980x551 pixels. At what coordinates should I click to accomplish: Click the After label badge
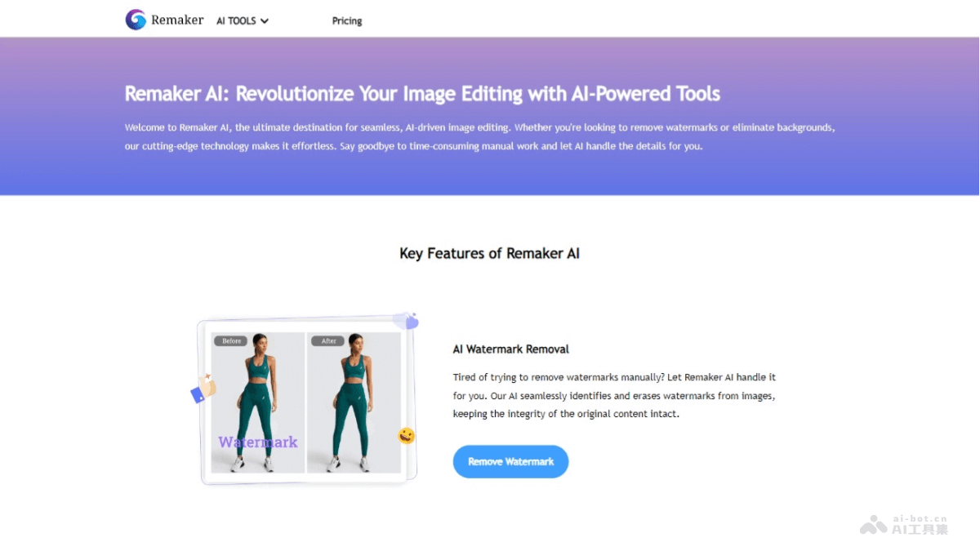click(x=327, y=340)
